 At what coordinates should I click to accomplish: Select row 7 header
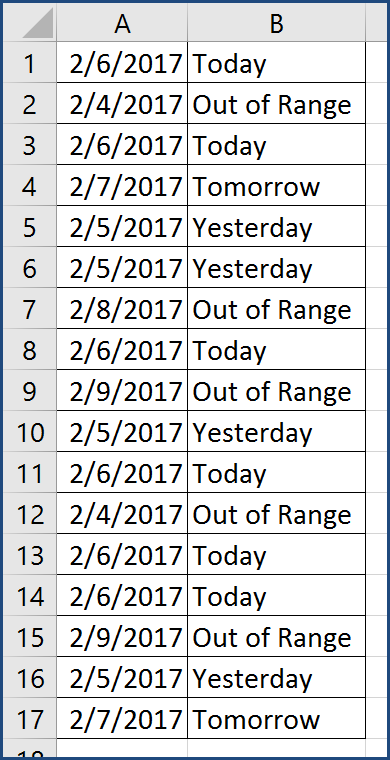click(30, 308)
